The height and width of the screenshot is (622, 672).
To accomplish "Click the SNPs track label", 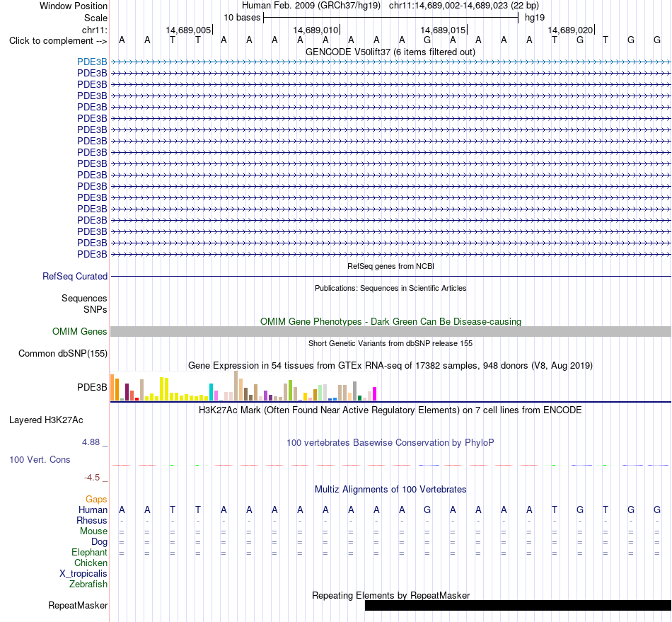I will pos(95,309).
